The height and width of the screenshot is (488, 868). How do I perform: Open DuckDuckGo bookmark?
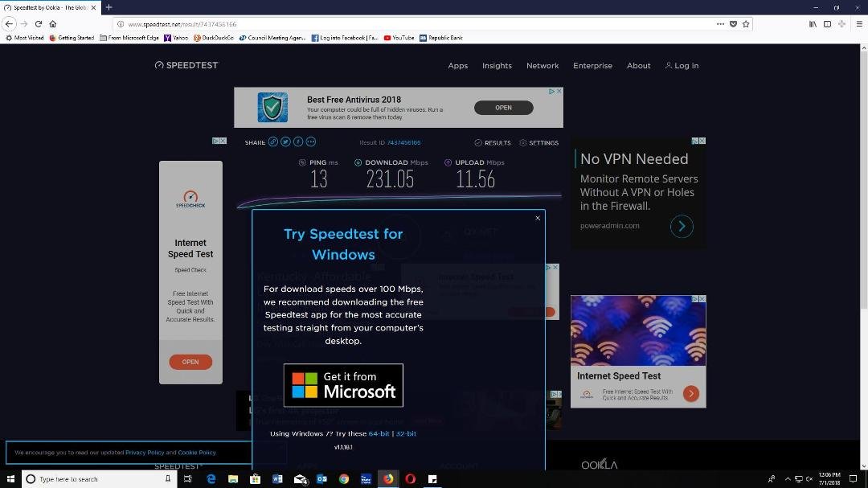[214, 38]
